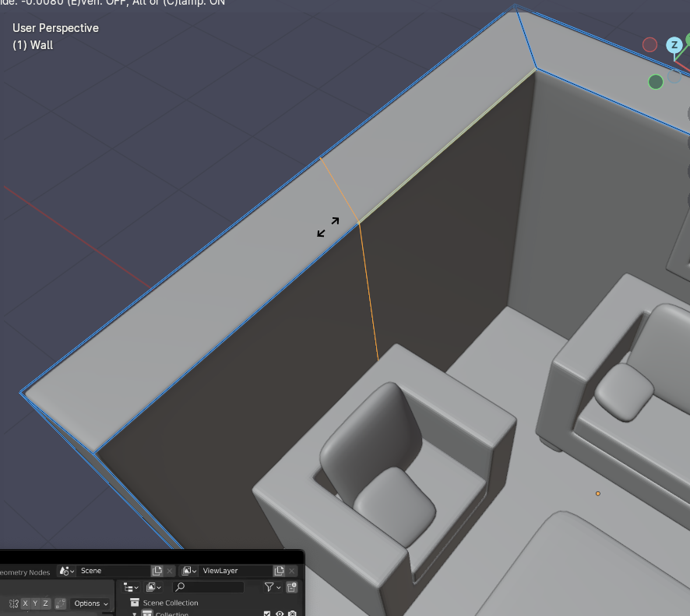Select Scene Collection in the outliner
The image size is (690, 616).
click(x=170, y=603)
